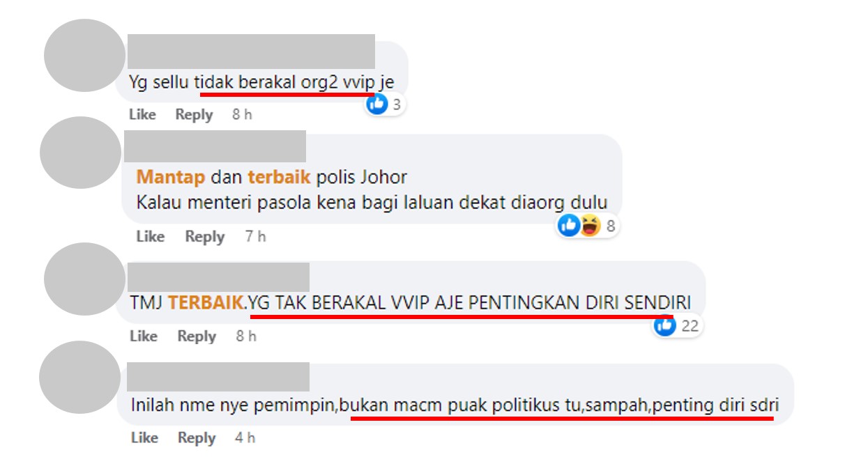Open third commenter's profile avatar
Screen dimensions: 868x473
pos(84,279)
